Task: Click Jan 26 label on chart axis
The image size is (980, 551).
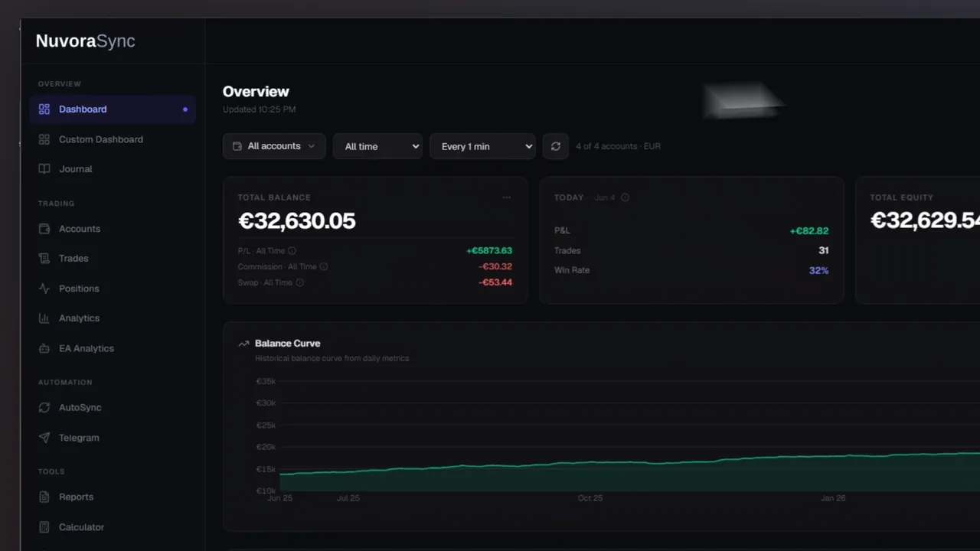Action: point(833,498)
